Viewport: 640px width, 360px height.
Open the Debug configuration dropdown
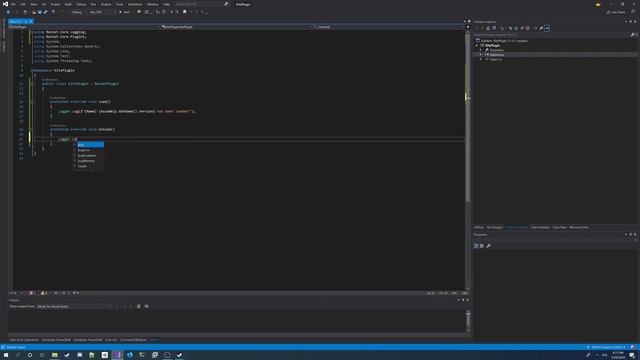[78, 12]
